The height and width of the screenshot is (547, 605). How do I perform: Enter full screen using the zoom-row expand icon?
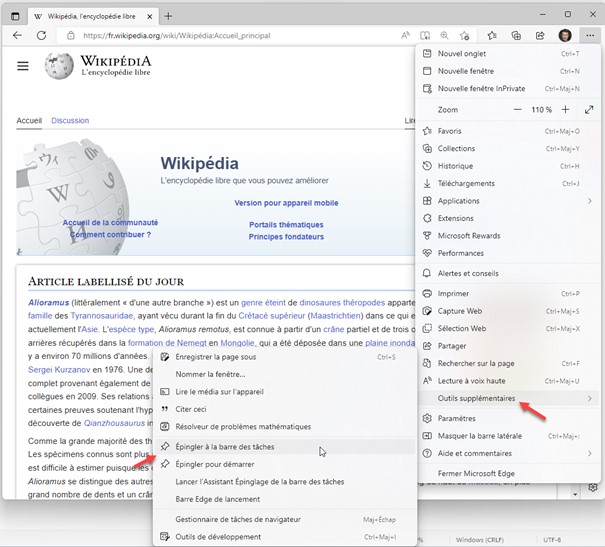click(x=589, y=109)
